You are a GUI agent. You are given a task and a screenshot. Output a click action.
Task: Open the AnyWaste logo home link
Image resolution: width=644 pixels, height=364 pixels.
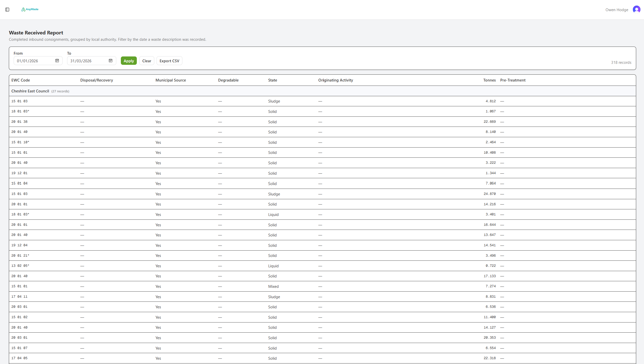pyautogui.click(x=30, y=9)
